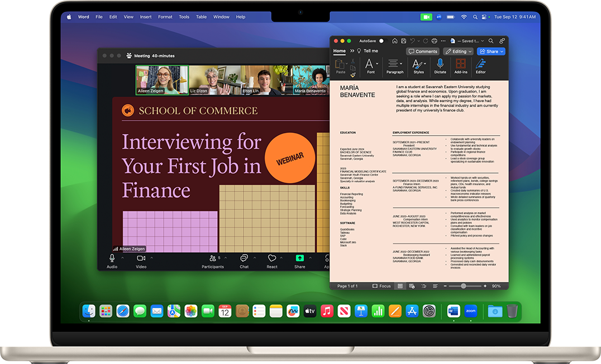Open the File menu in menu bar
Screen dimensions: 601x364
click(99, 17)
